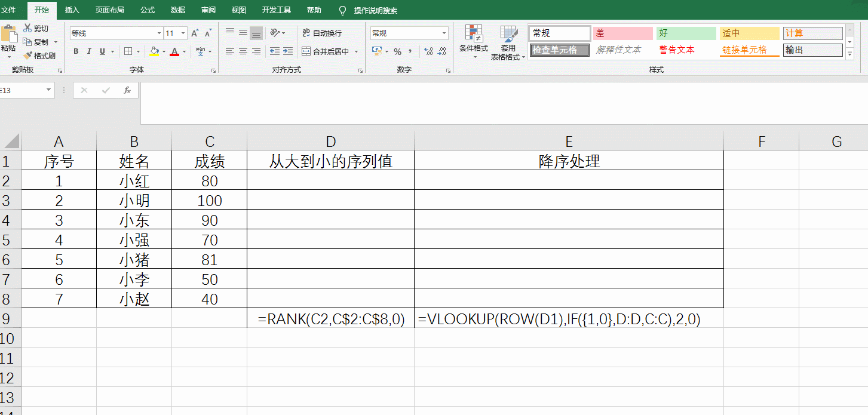Apply percent style (%)
This screenshot has width=868, height=415.
[397, 52]
